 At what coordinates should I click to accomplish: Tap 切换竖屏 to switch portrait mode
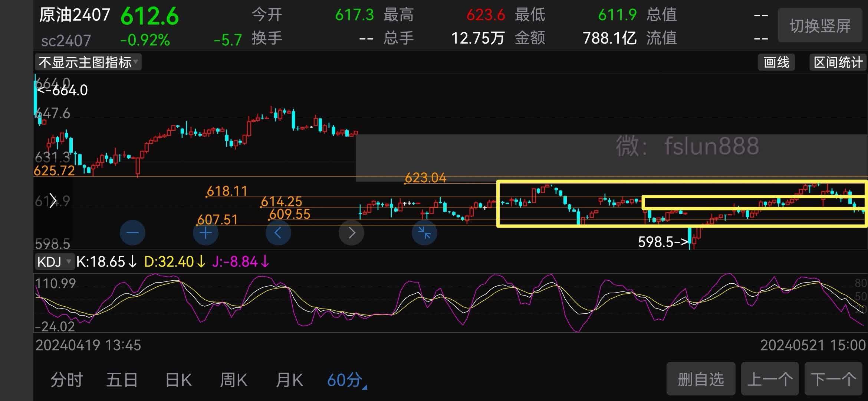tap(820, 26)
